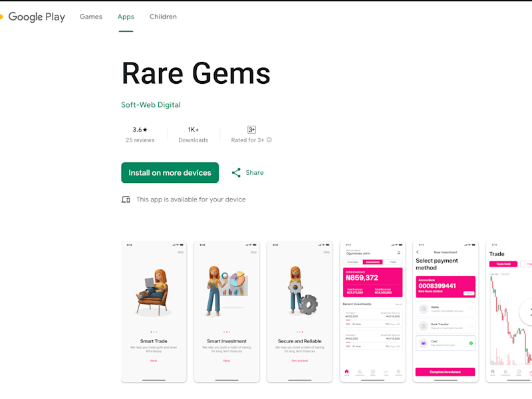Click the Install on more devices button
This screenshot has height=399, width=532.
[170, 173]
